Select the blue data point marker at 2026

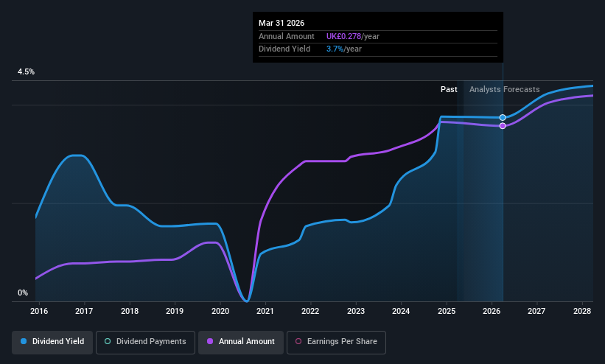pos(503,117)
